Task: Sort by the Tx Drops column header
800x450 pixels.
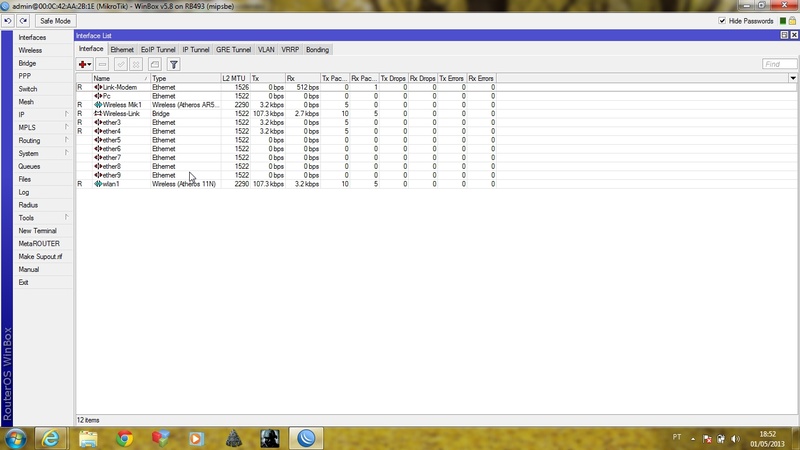Action: coord(393,78)
